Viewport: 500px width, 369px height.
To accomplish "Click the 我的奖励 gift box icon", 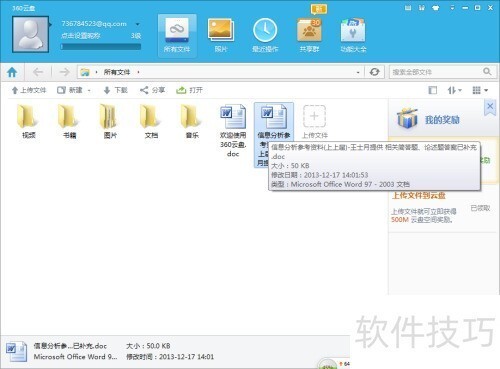I will point(407,119).
